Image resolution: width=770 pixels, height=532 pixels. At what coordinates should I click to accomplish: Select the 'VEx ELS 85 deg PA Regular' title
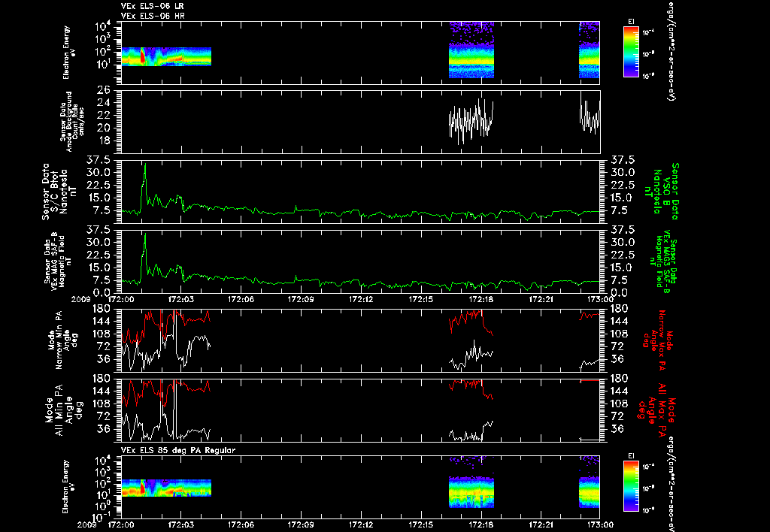click(178, 450)
